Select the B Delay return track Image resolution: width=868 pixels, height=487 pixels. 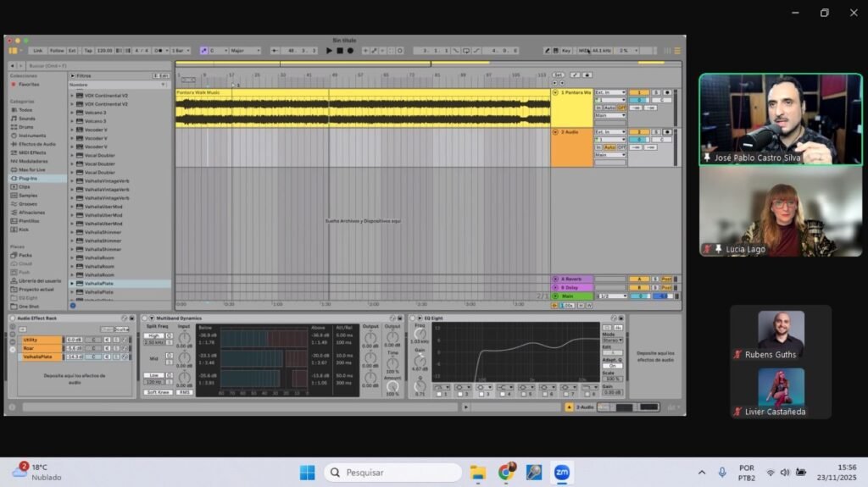572,288
